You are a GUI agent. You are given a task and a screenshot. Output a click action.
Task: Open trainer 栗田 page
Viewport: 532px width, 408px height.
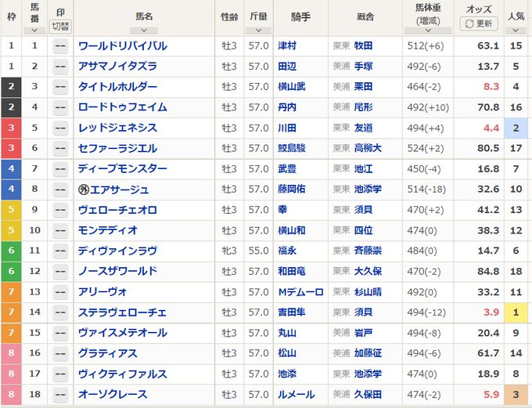[363, 87]
